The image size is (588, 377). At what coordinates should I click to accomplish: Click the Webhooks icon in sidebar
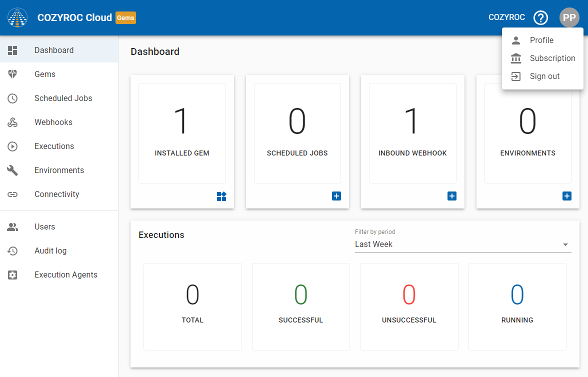[12, 122]
